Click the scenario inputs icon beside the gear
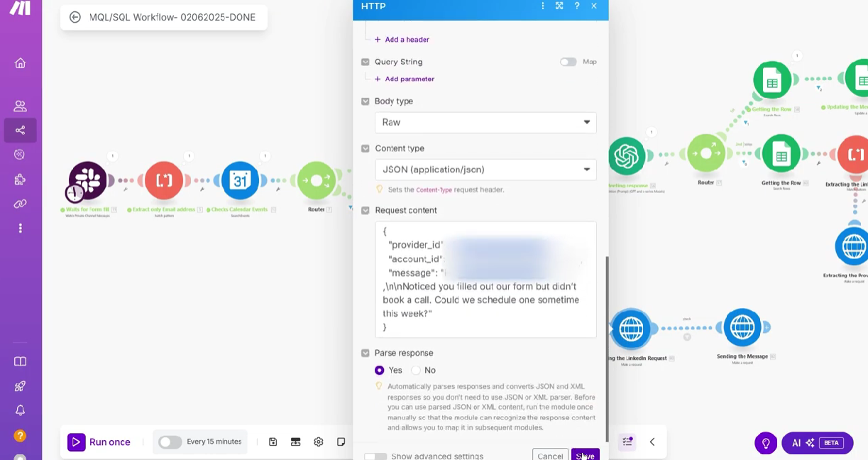The width and height of the screenshot is (868, 460). [x=296, y=442]
